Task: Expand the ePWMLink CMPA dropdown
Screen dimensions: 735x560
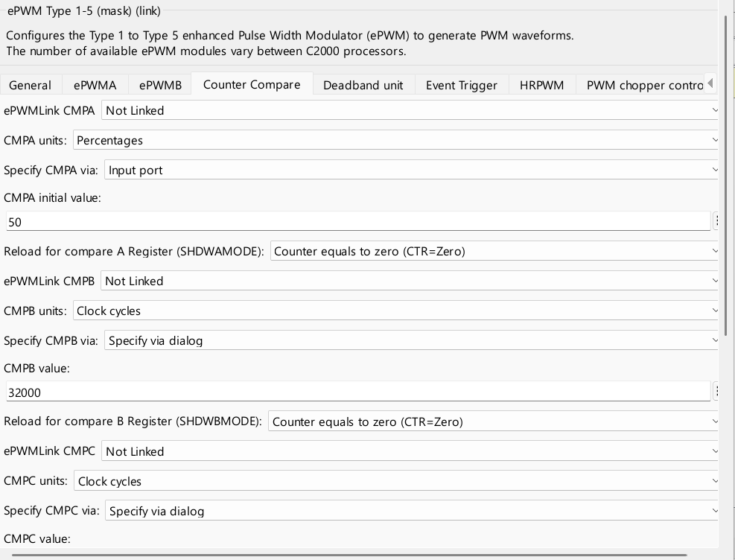Action: (x=410, y=111)
